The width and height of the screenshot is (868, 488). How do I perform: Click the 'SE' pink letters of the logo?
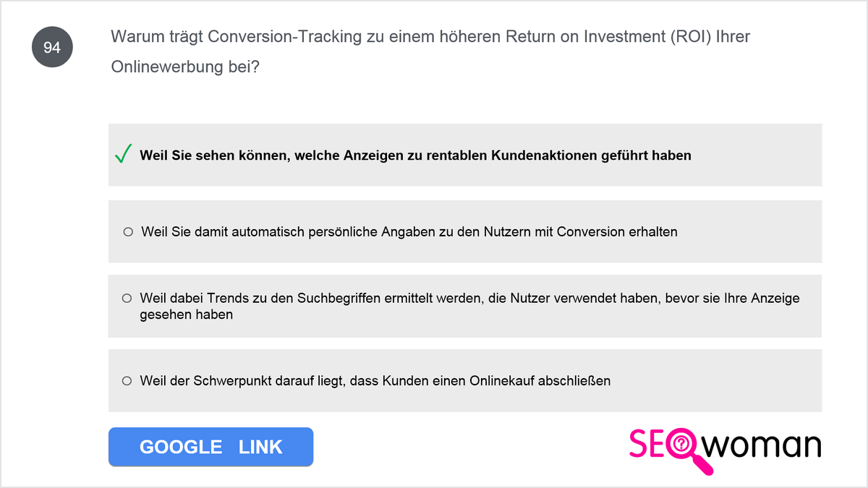[x=647, y=444]
